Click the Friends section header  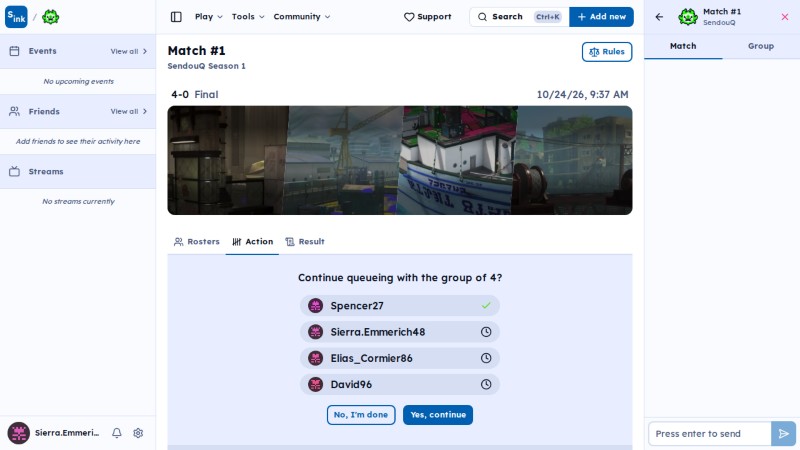pyautogui.click(x=78, y=111)
